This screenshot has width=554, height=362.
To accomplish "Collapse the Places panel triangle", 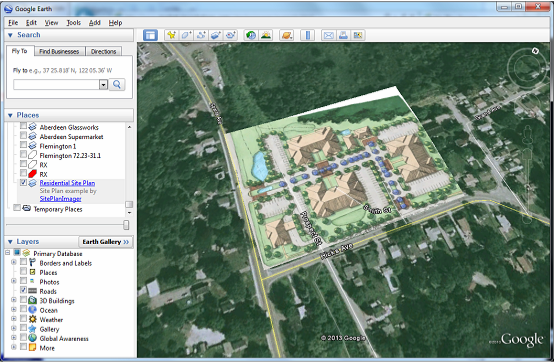I will click(x=10, y=115).
